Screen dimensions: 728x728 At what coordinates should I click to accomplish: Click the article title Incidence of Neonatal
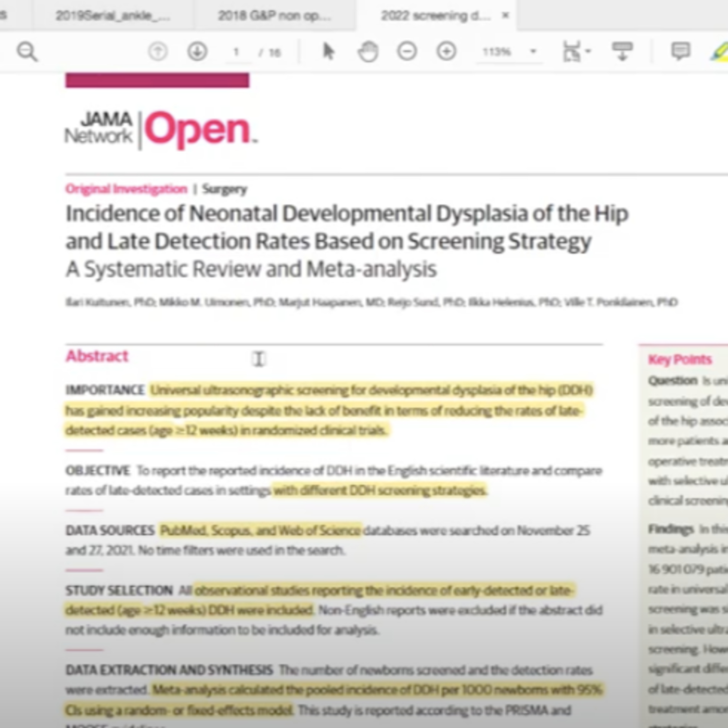pyautogui.click(x=347, y=227)
